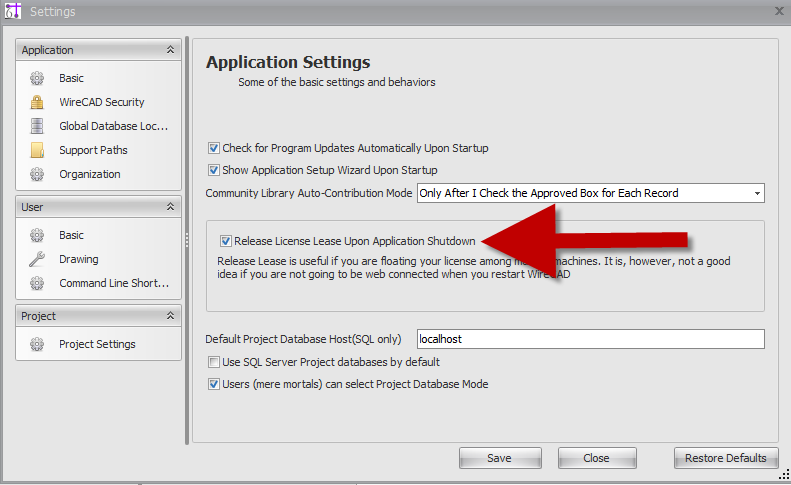Image resolution: width=791 pixels, height=485 pixels.
Task: Click the gear icon beside User Basic
Action: (37, 235)
